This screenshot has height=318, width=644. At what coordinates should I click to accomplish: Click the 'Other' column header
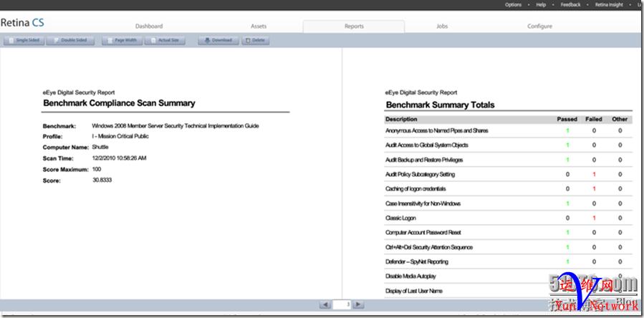coord(620,119)
